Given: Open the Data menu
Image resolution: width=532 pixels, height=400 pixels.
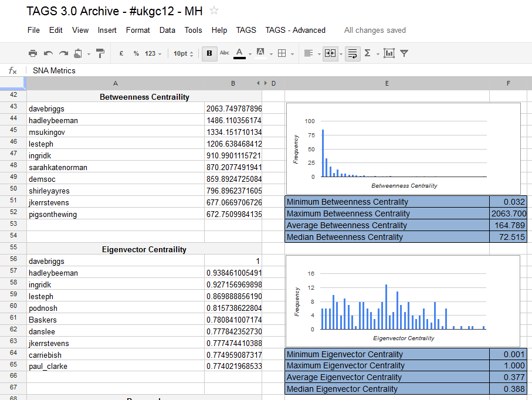Looking at the screenshot, I should coord(167,30).
